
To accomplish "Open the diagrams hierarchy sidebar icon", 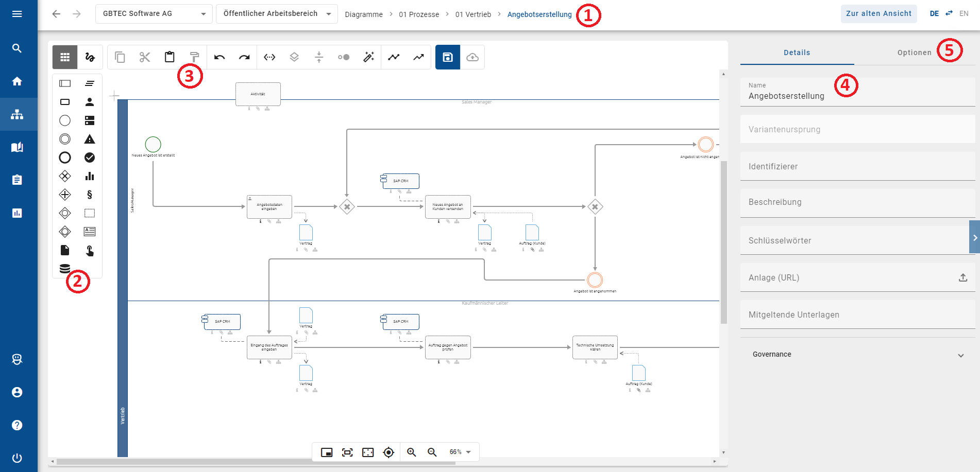I will (x=17, y=114).
